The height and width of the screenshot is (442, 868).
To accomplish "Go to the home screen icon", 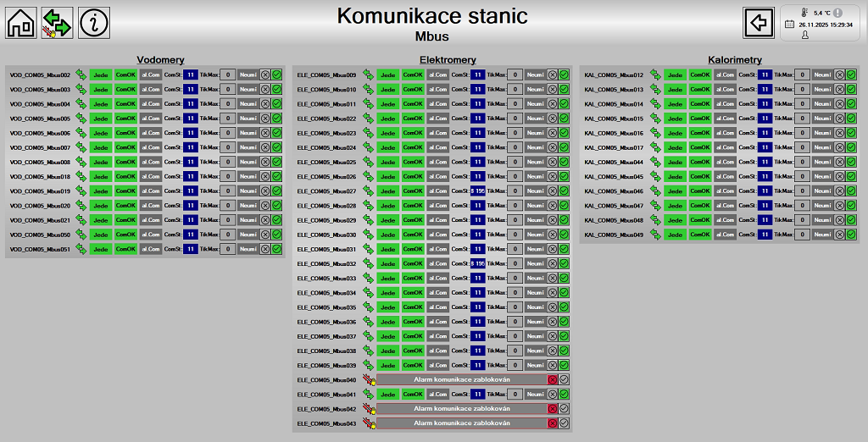I will 21,23.
